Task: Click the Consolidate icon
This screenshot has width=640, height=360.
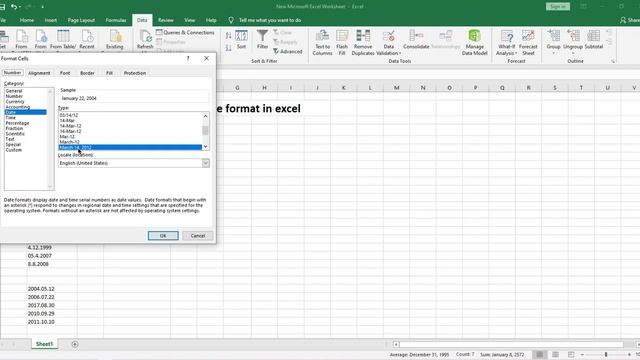Action: 416,40
